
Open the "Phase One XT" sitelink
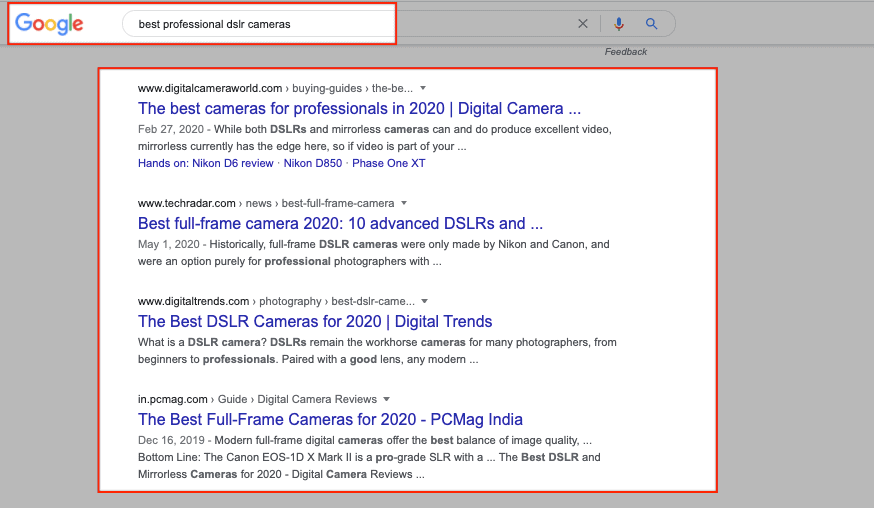(x=388, y=163)
